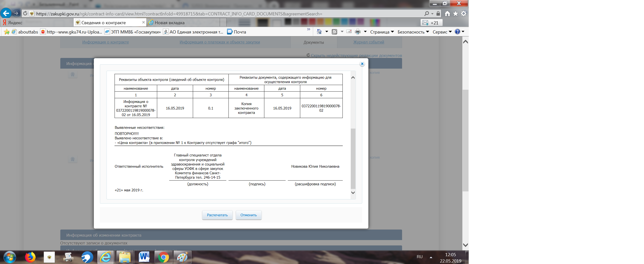Click the browser back arrow button
Screen dimensions: 644x264
click(x=6, y=13)
